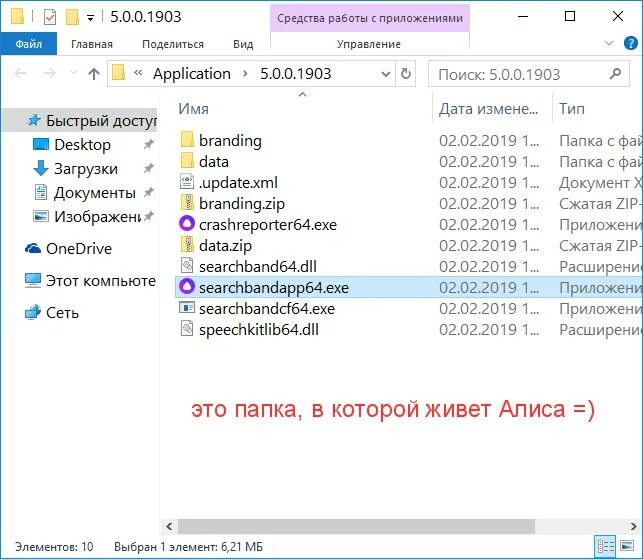
Task: Click 5.0.0.1903 in the address path
Action: coord(296,74)
